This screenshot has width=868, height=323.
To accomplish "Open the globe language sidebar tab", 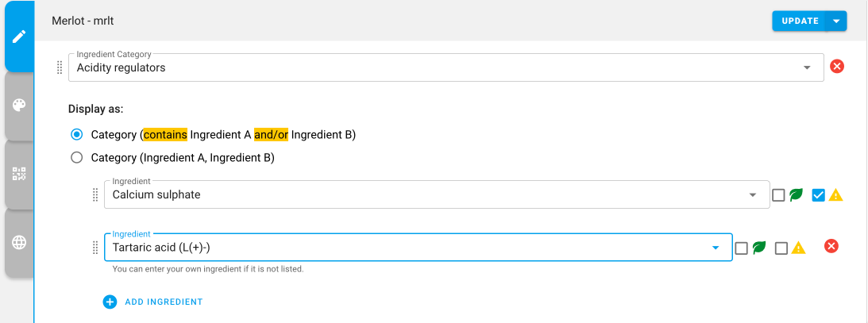I will tap(19, 242).
